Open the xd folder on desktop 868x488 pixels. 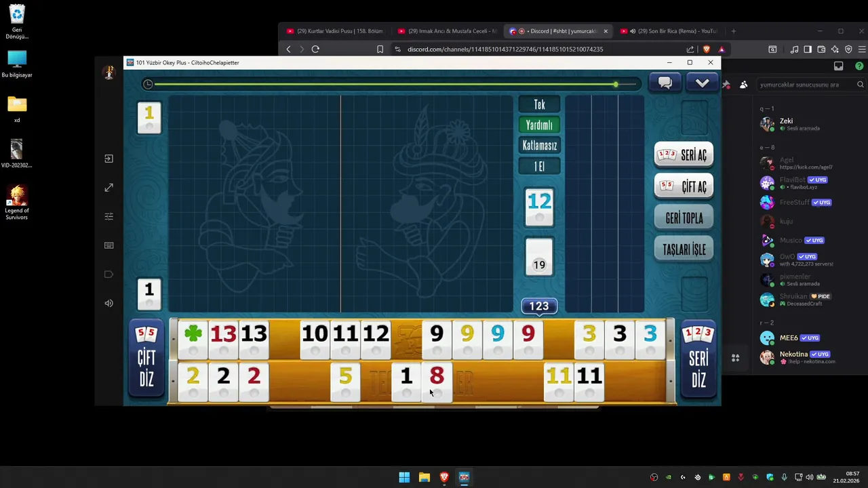coord(17,109)
